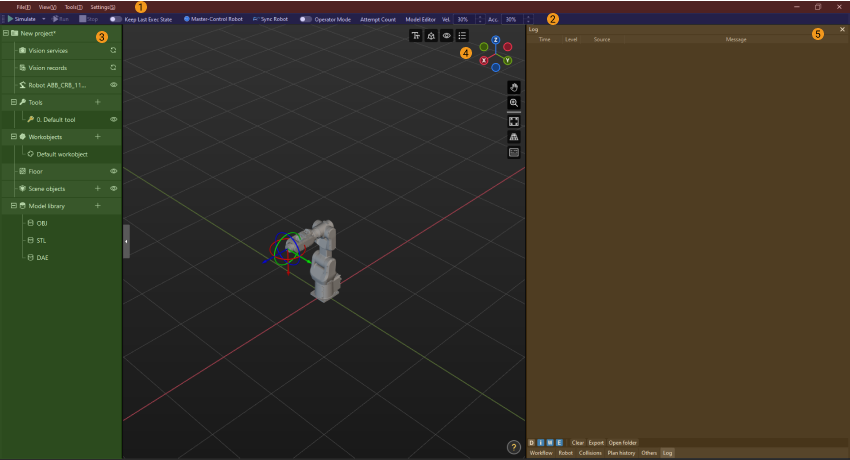Open the viewport list options icon
The width and height of the screenshot is (850, 460).
[462, 36]
